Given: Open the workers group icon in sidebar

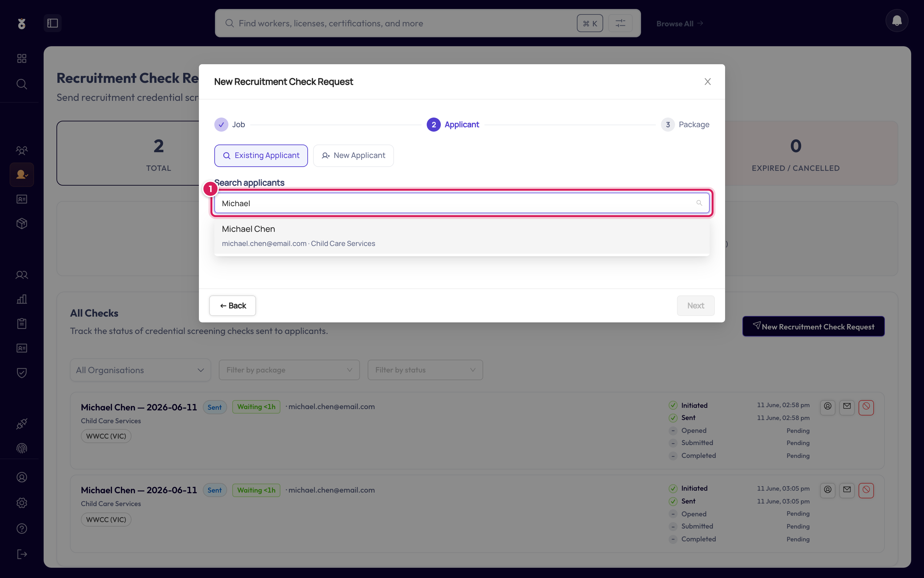Looking at the screenshot, I should click(22, 150).
